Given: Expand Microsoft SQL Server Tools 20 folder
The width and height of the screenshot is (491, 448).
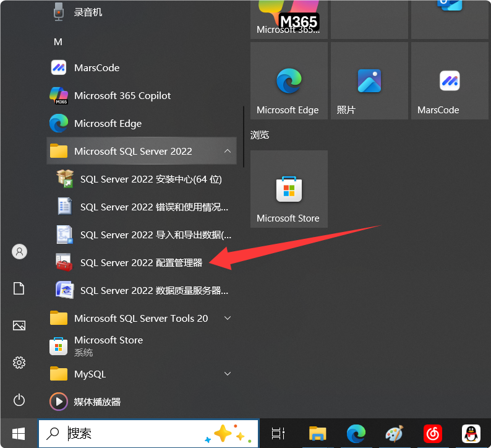Looking at the screenshot, I should [142, 318].
